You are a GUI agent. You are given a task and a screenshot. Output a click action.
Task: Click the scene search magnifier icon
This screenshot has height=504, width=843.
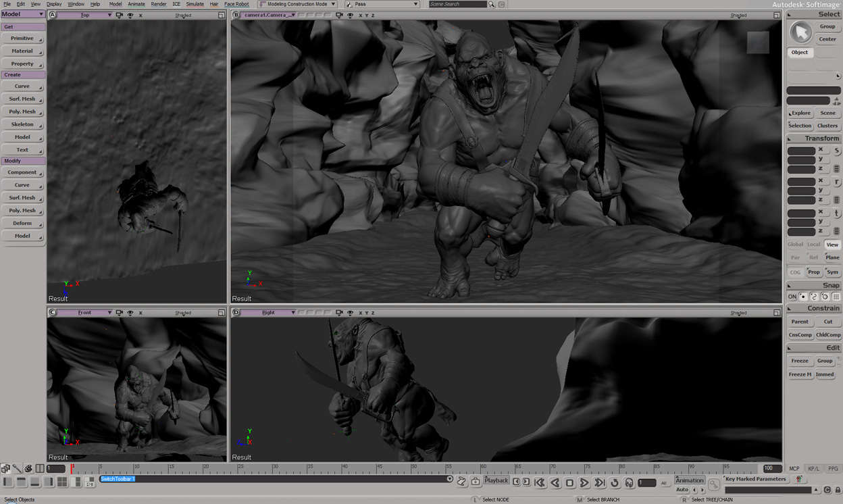coord(491,4)
